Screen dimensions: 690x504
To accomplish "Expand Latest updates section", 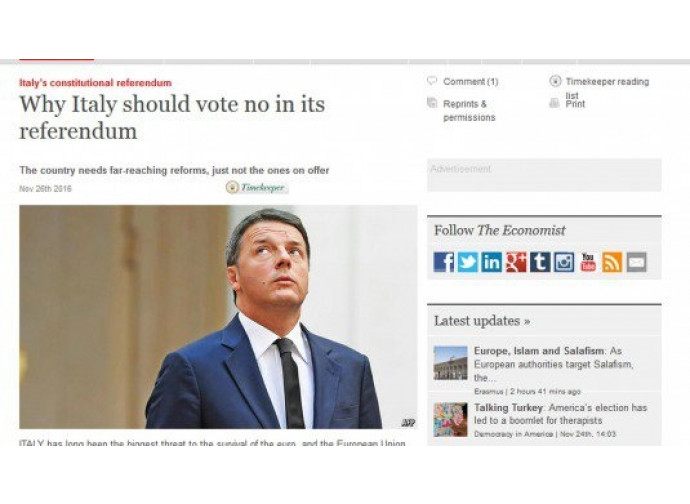I will (482, 321).
